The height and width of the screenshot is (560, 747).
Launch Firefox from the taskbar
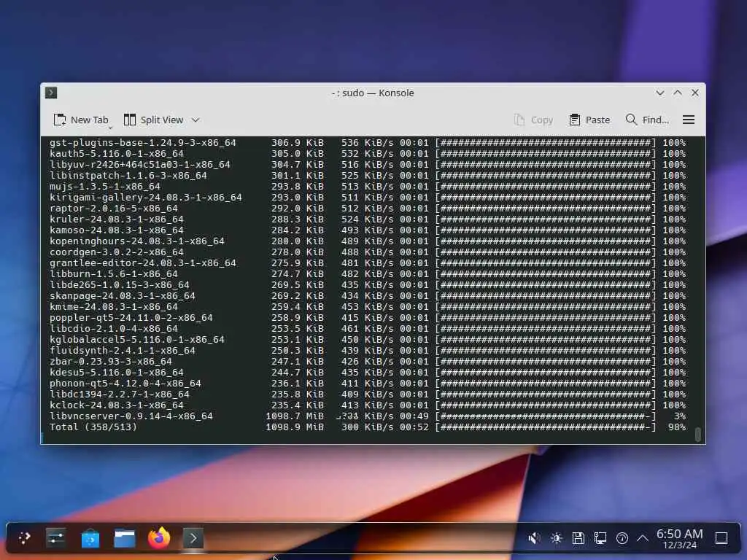pos(159,538)
